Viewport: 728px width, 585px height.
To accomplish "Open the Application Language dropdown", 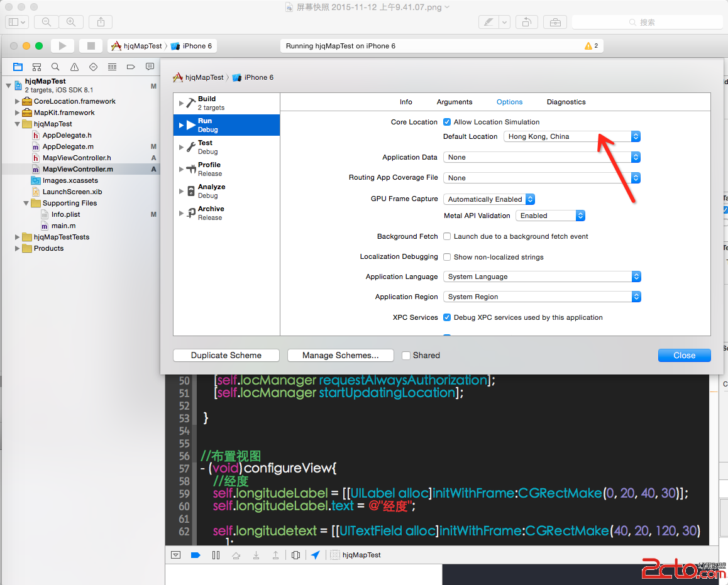I will (542, 276).
